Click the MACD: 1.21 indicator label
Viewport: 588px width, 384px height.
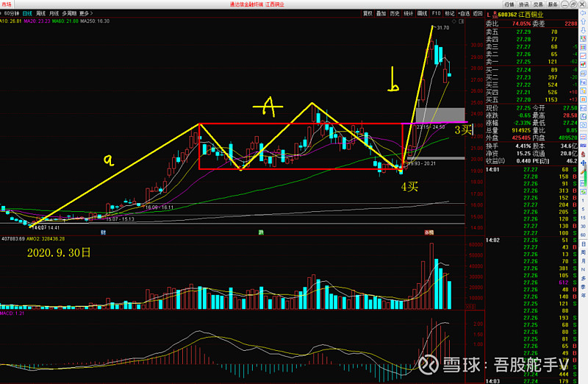(12, 313)
